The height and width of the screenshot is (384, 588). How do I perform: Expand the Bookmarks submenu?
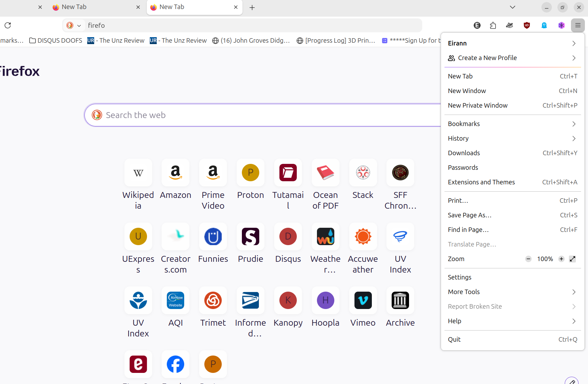pyautogui.click(x=513, y=124)
